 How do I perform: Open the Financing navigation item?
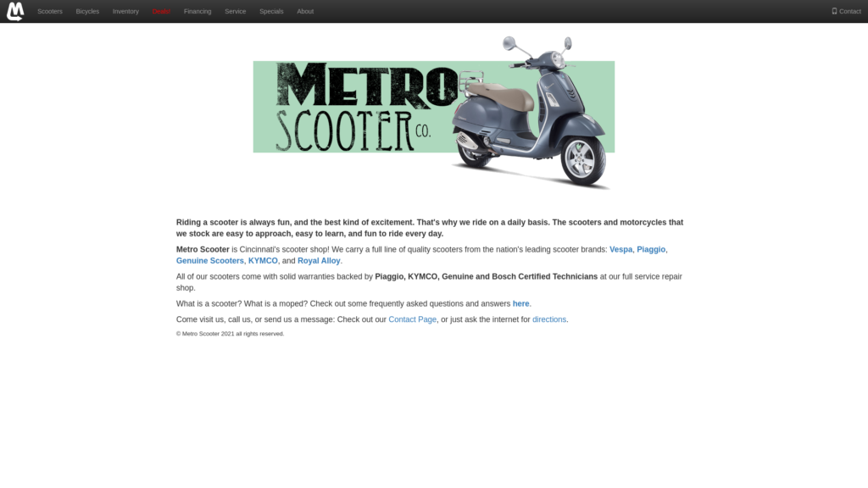coord(198,12)
